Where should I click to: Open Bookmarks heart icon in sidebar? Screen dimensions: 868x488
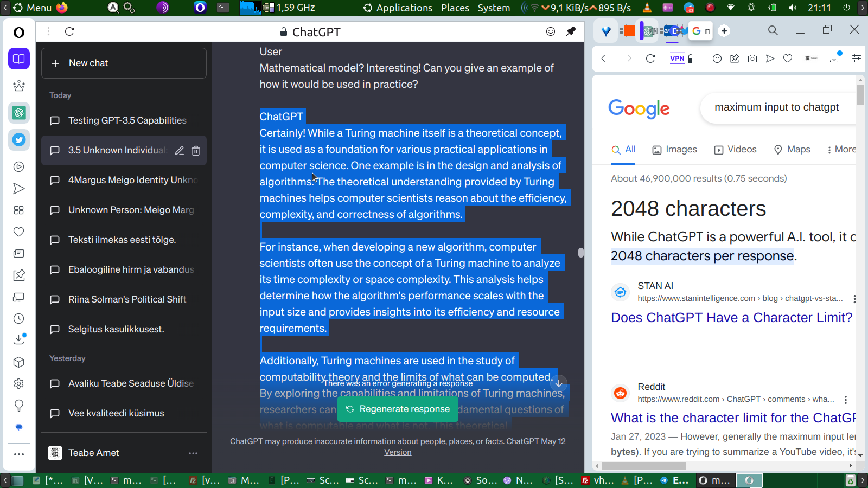(19, 232)
